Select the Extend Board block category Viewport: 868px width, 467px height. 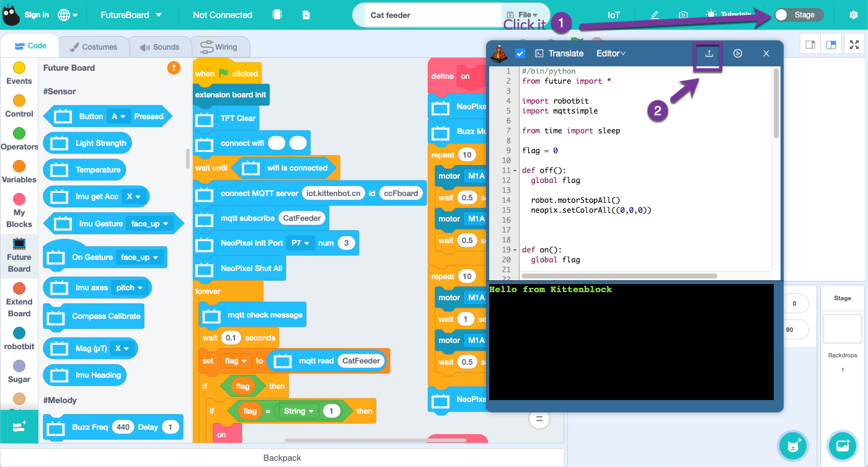point(19,300)
